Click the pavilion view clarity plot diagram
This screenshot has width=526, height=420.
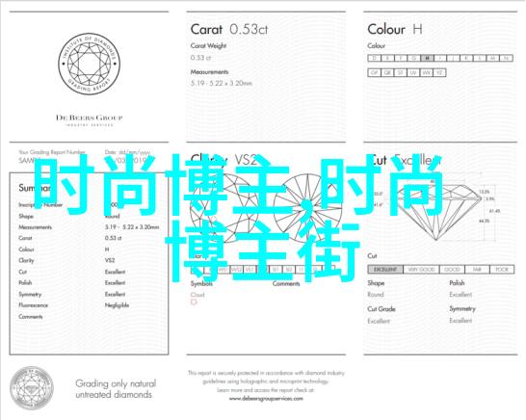tap(308, 208)
